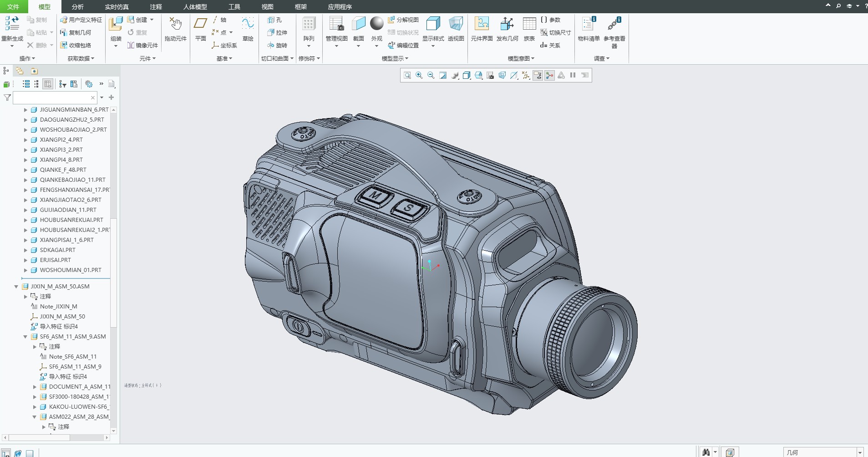The image size is (868, 457).
Task: Click Publish Geometry (发布几何) icon
Action: (507, 24)
